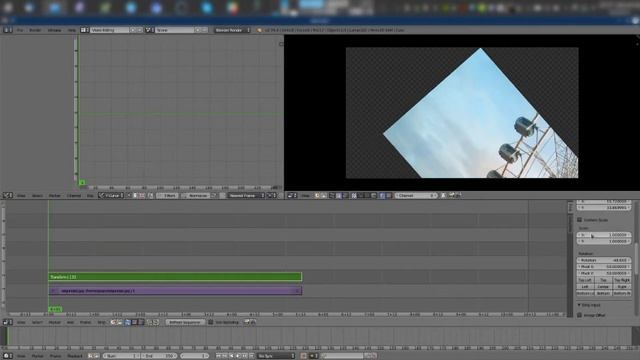Click the Top pivot button

coord(603,280)
